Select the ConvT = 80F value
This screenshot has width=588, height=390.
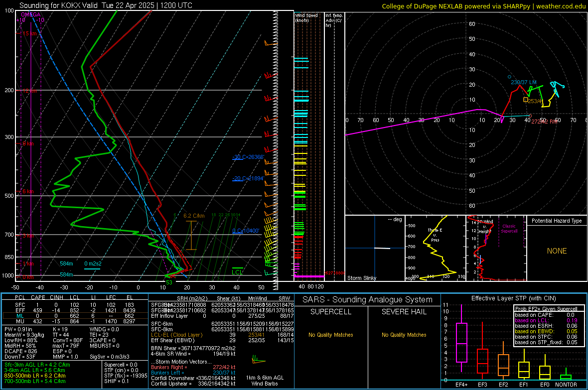67,341
